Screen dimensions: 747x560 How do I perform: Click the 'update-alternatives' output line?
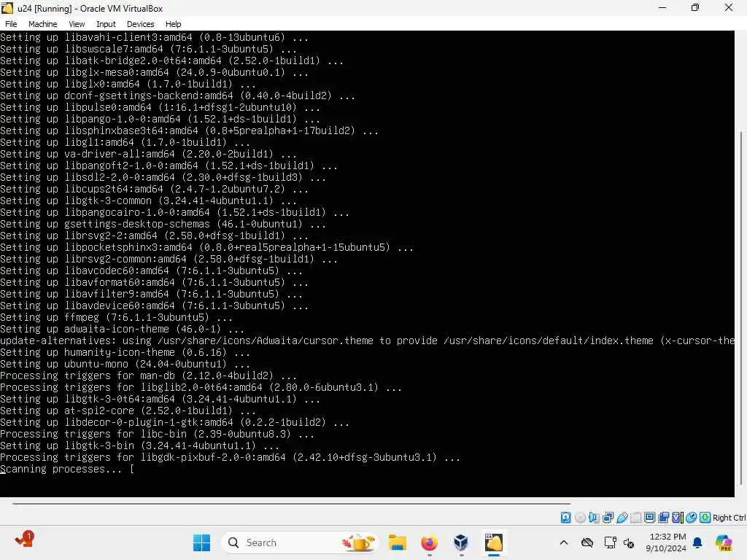tap(367, 341)
